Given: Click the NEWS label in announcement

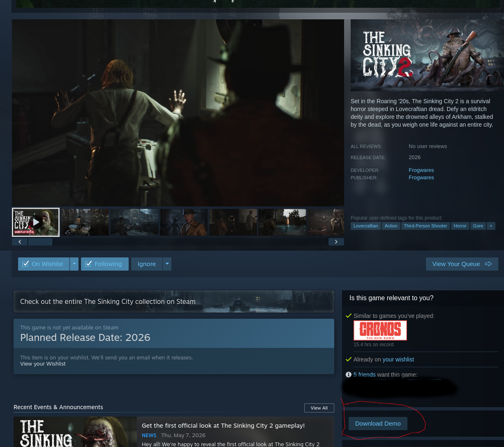Looking at the screenshot, I should (149, 435).
